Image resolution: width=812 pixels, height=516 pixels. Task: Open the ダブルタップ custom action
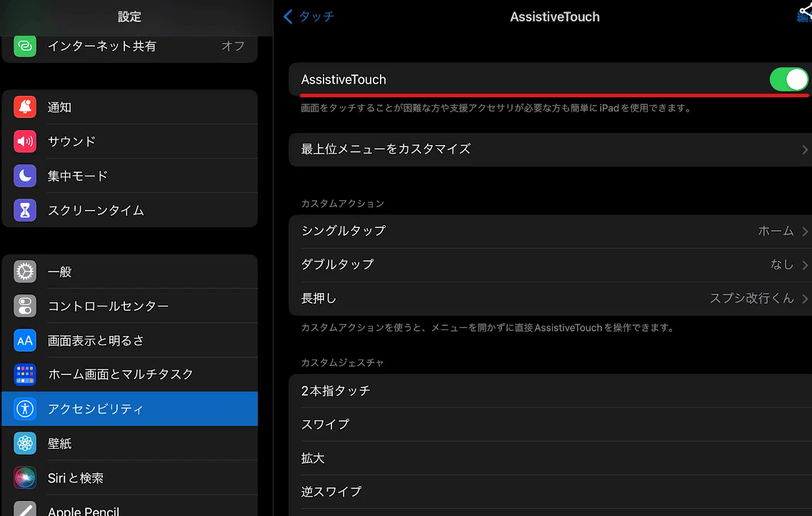pyautogui.click(x=551, y=265)
